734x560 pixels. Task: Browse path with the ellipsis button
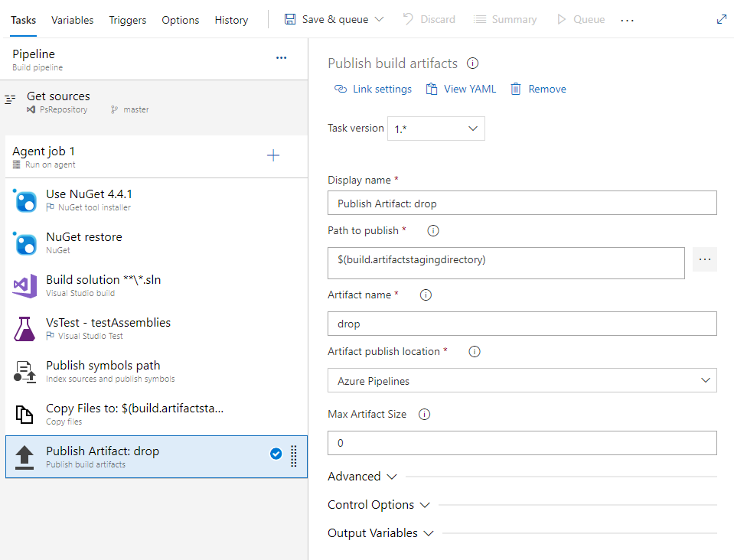click(x=705, y=260)
